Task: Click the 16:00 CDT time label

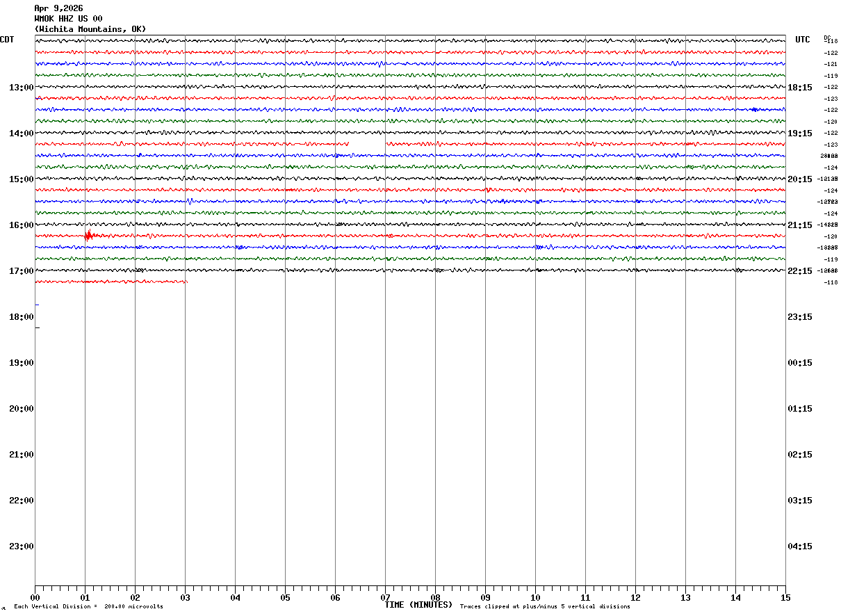Action: [x=22, y=225]
